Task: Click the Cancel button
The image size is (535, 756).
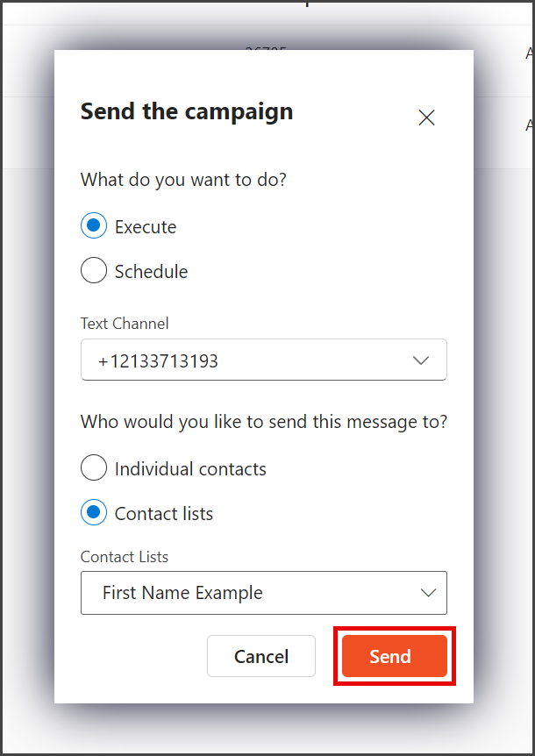Action: point(261,656)
